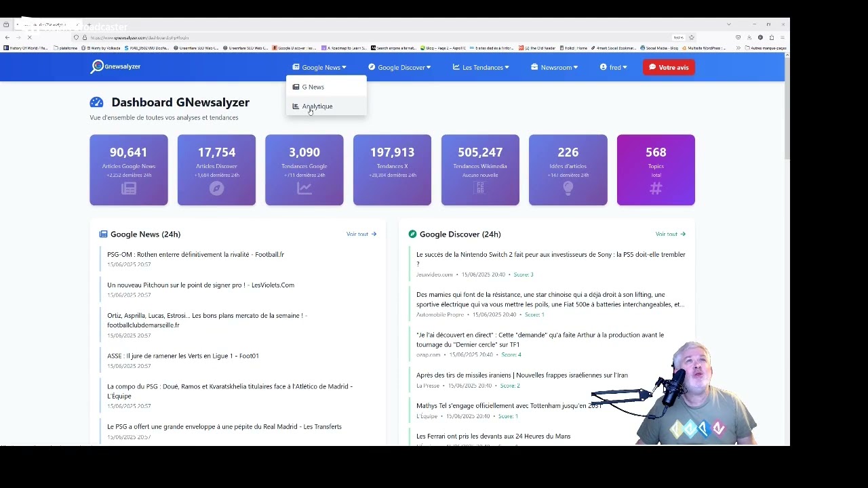
Task: Expand the Les Tendances menu
Action: coord(481,67)
